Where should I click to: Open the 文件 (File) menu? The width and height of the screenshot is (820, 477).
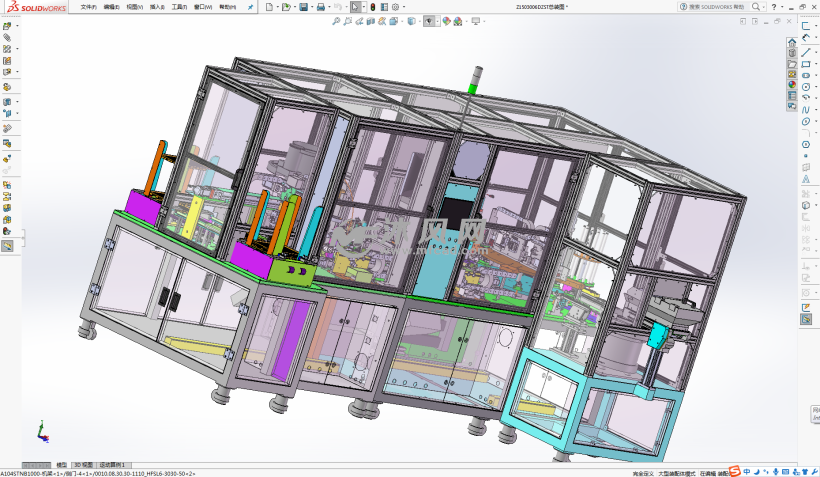[x=90, y=7]
